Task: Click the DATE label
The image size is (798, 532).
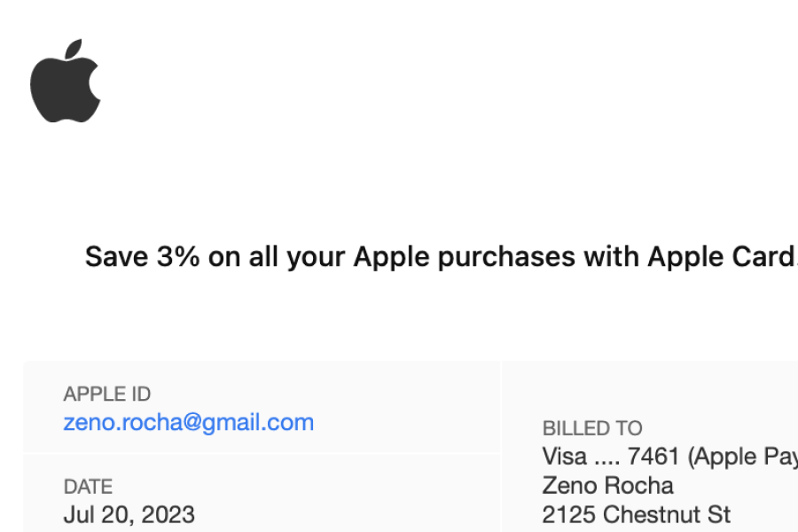Action: [x=88, y=487]
